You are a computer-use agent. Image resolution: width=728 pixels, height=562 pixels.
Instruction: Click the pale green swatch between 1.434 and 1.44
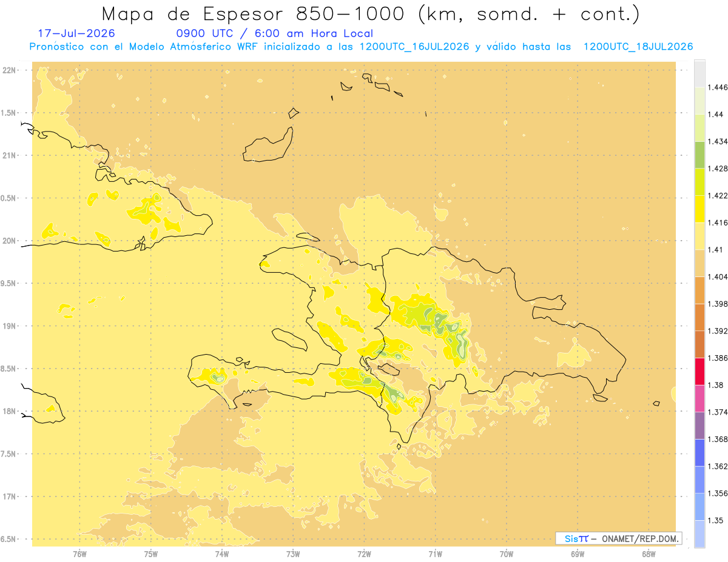coord(699,128)
